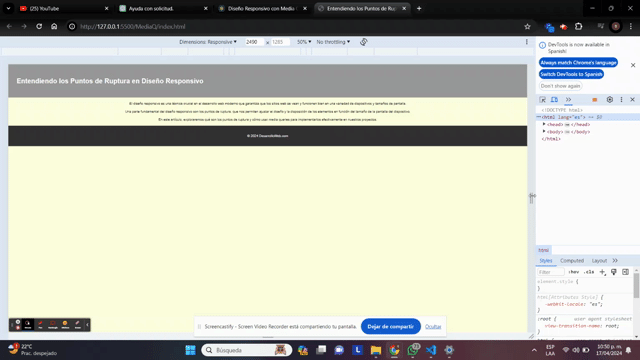Switch to the Layout tab
This screenshot has height=360, width=640.
[599, 260]
